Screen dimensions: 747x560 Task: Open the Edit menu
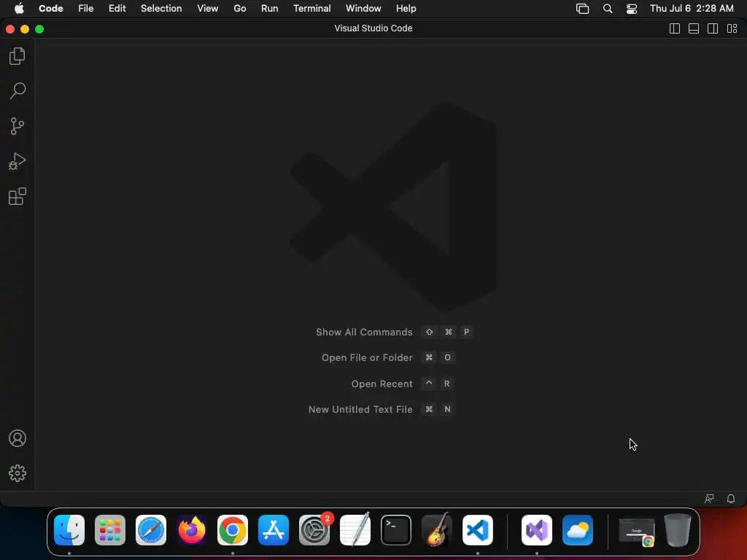117,9
